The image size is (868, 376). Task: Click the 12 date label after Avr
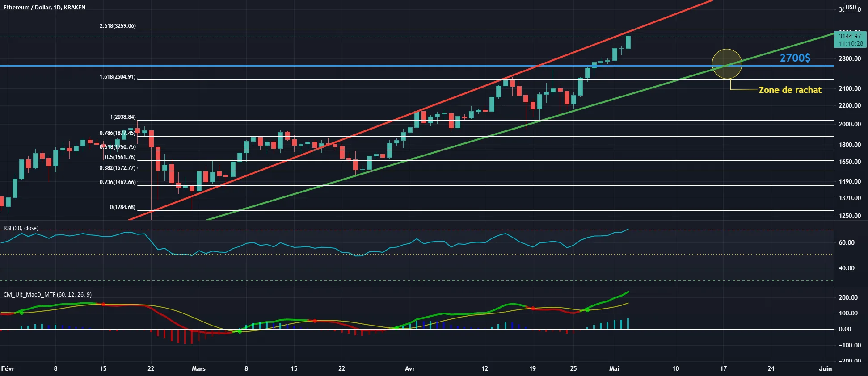pos(485,368)
